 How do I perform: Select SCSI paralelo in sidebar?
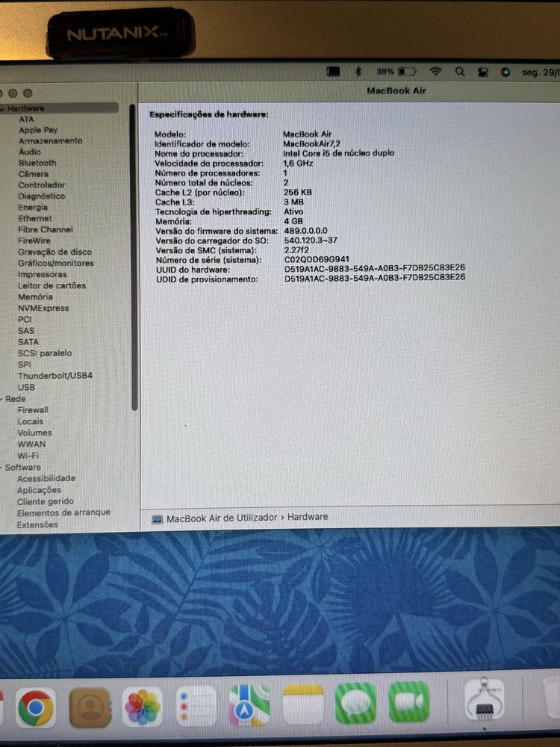[x=45, y=353]
